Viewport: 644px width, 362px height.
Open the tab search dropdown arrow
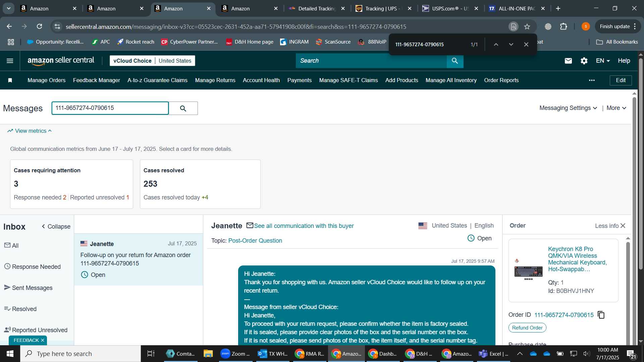8,8
